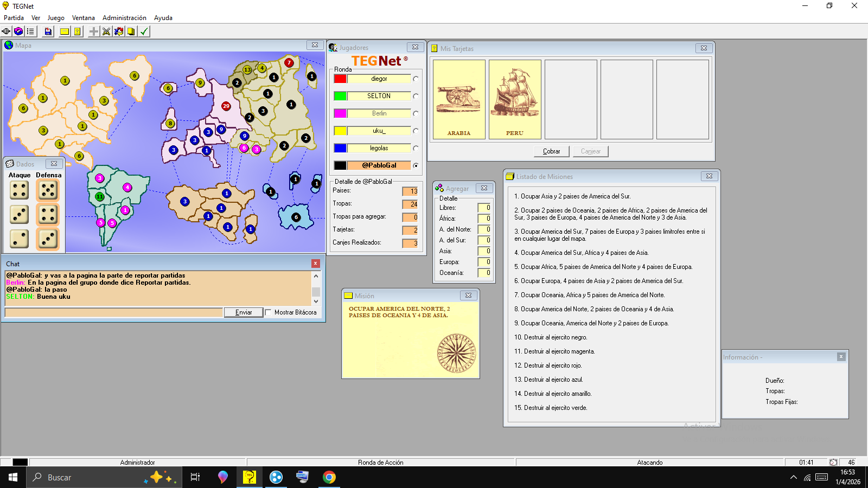Screen dimensions: 868x488
Task: Click the magenta color swatch for Berlin
Action: (x=340, y=113)
